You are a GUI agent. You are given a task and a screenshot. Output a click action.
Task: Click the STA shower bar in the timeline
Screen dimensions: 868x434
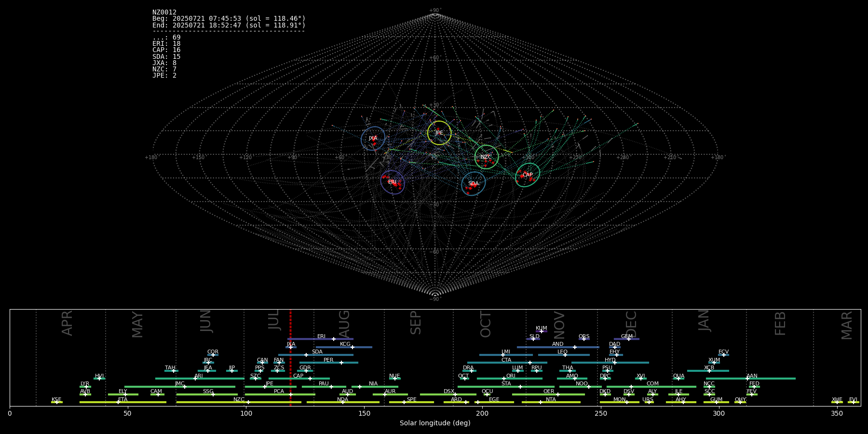point(506,387)
